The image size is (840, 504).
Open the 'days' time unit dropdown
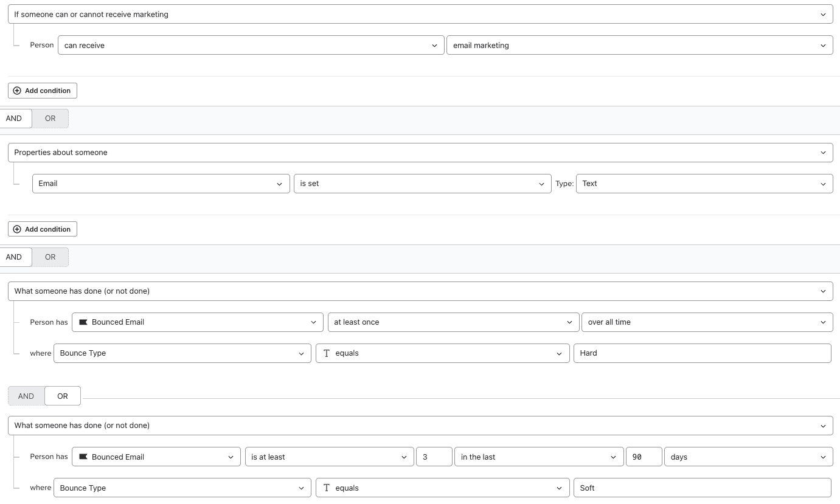tap(748, 457)
